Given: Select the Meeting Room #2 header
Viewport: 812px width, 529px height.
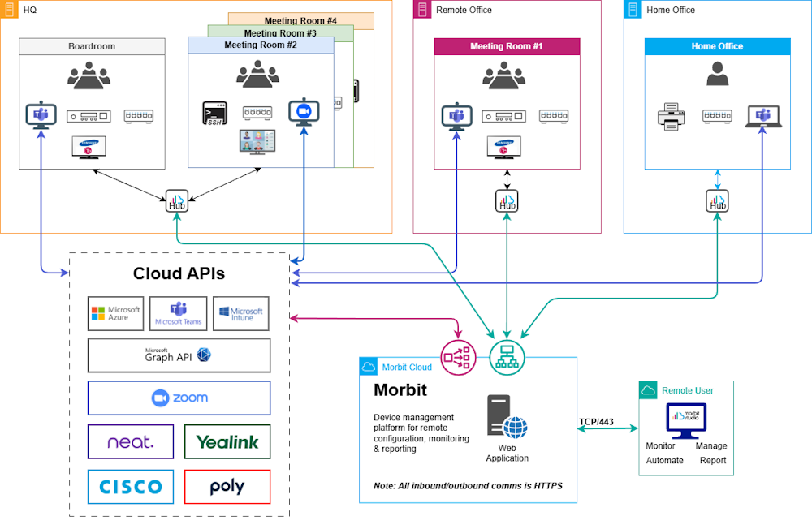Looking at the screenshot, I should coord(261,45).
